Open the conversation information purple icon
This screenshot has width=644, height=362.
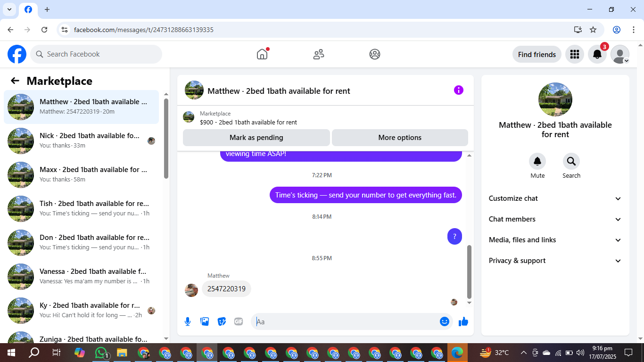point(459,90)
